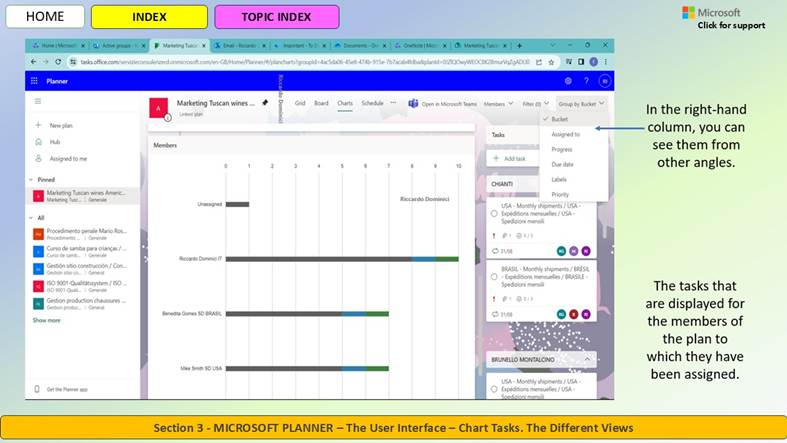This screenshot has height=443, width=787.
Task: Click the HOME button
Action: pyautogui.click(x=45, y=17)
